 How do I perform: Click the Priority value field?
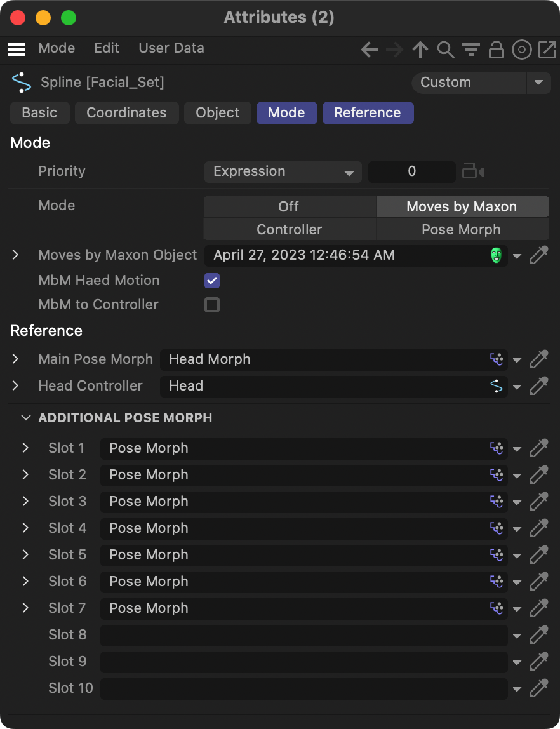[x=411, y=171]
